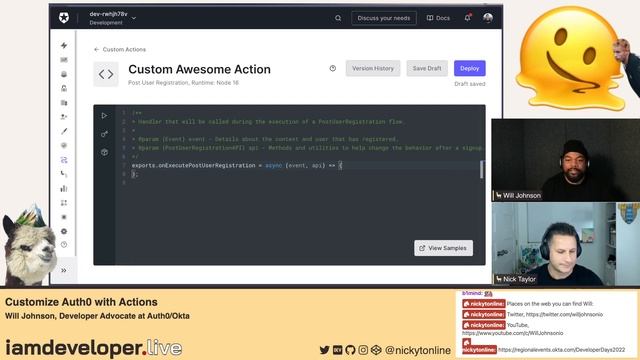The width and height of the screenshot is (640, 360).
Task: Open the highlighted Actions icon in sidebar
Action: 64,160
